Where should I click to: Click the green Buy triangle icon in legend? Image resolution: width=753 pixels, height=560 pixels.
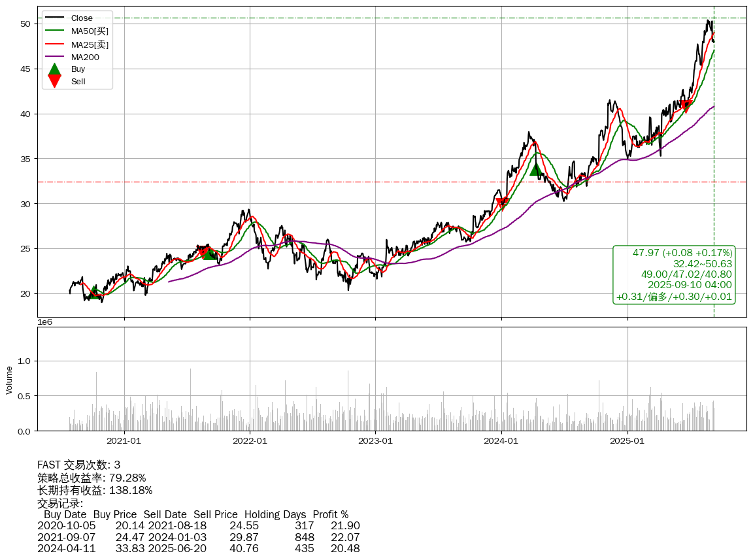(x=55, y=69)
